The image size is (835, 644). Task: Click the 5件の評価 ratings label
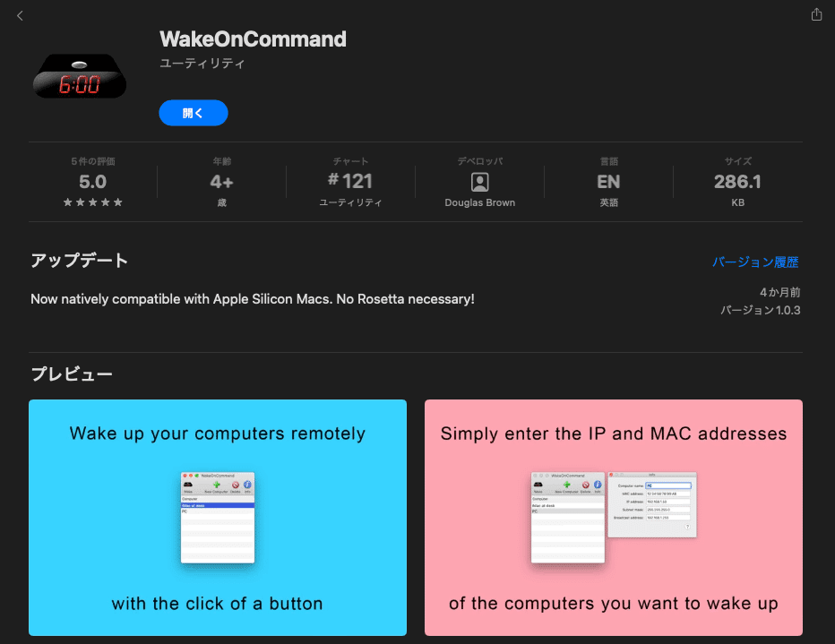tap(93, 161)
